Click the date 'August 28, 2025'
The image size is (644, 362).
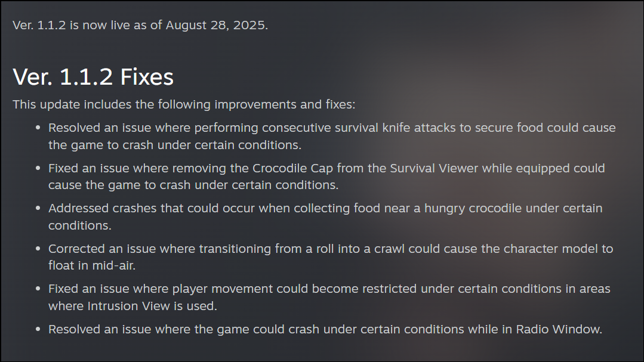(217, 25)
